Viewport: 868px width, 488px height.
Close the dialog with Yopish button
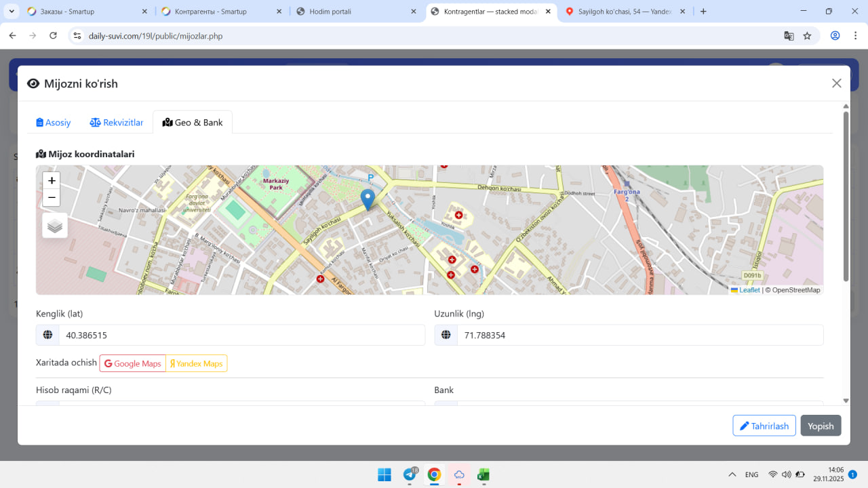[x=821, y=426]
